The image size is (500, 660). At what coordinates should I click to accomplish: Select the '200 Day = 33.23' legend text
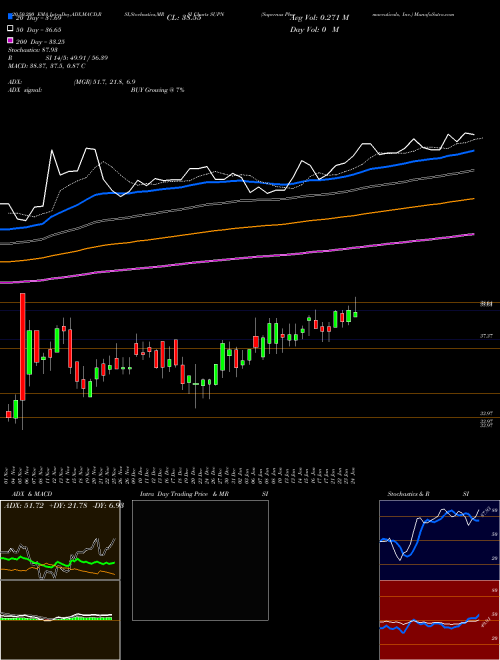tap(40, 42)
